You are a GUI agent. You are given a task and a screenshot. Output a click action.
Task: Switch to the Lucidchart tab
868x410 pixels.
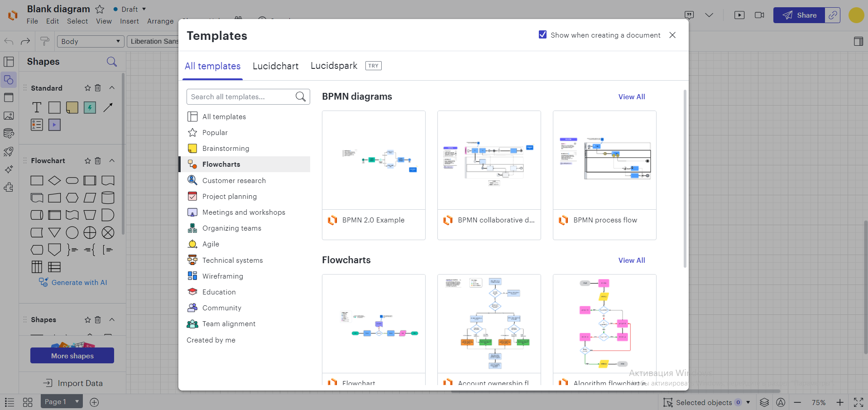[275, 66]
